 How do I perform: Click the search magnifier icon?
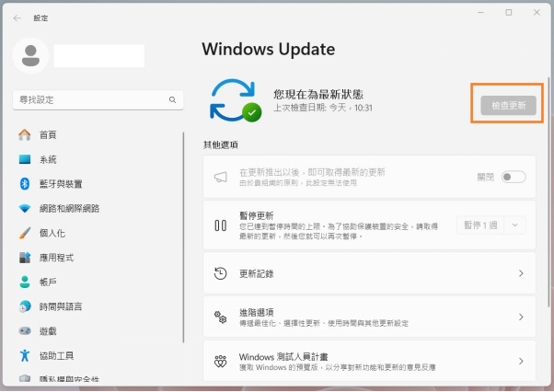172,100
